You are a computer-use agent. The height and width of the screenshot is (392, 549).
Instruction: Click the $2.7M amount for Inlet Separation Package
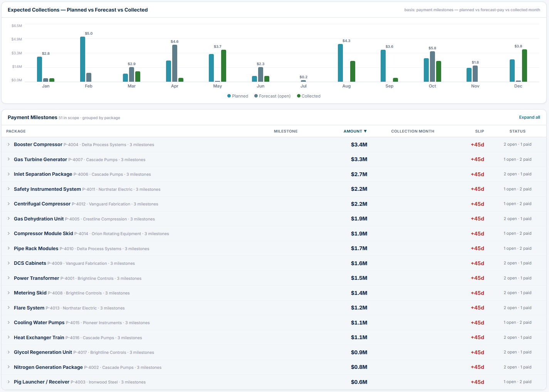click(359, 174)
